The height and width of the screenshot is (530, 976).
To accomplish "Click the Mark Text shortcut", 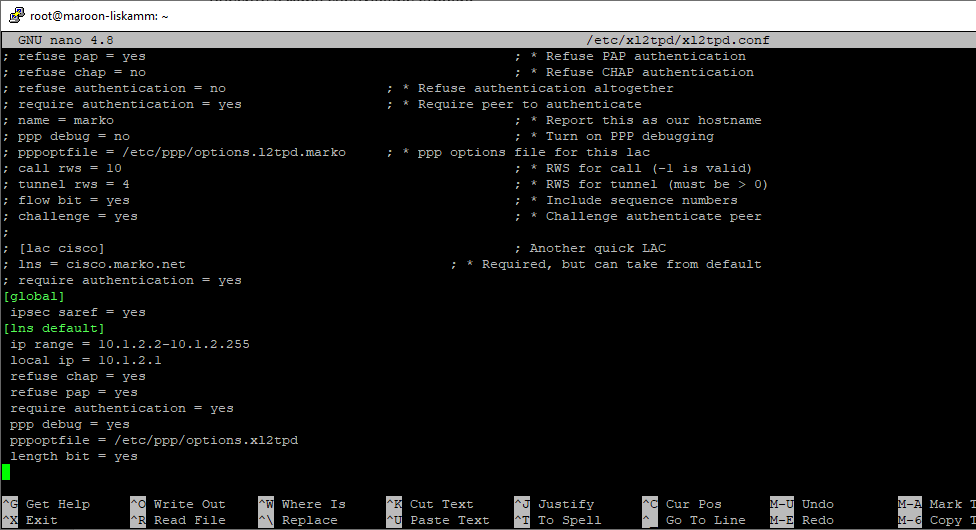I will 937,504.
